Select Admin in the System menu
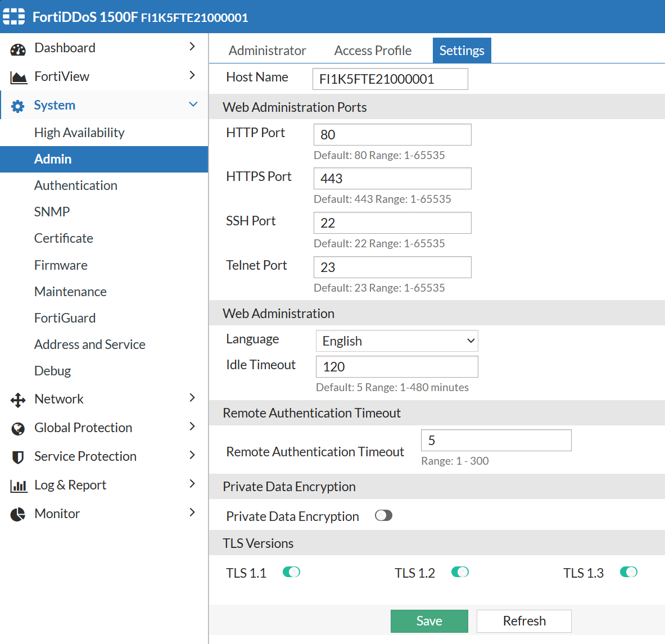 (104, 159)
